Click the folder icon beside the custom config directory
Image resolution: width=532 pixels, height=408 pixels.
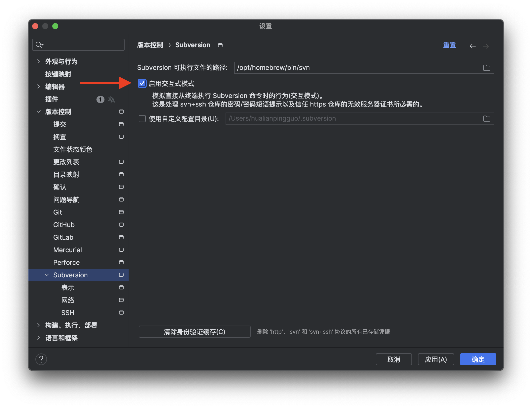coord(487,118)
